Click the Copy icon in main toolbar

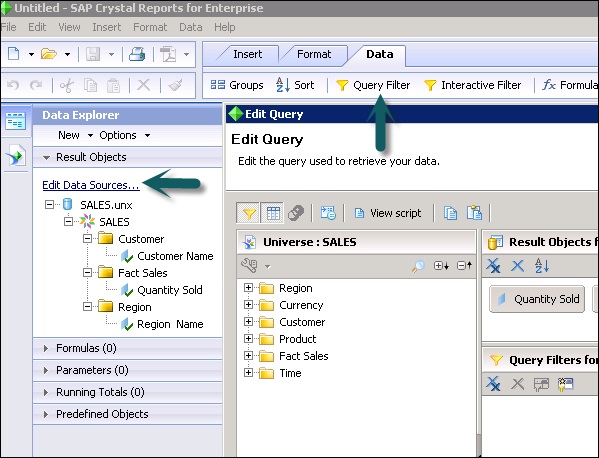[x=91, y=85]
